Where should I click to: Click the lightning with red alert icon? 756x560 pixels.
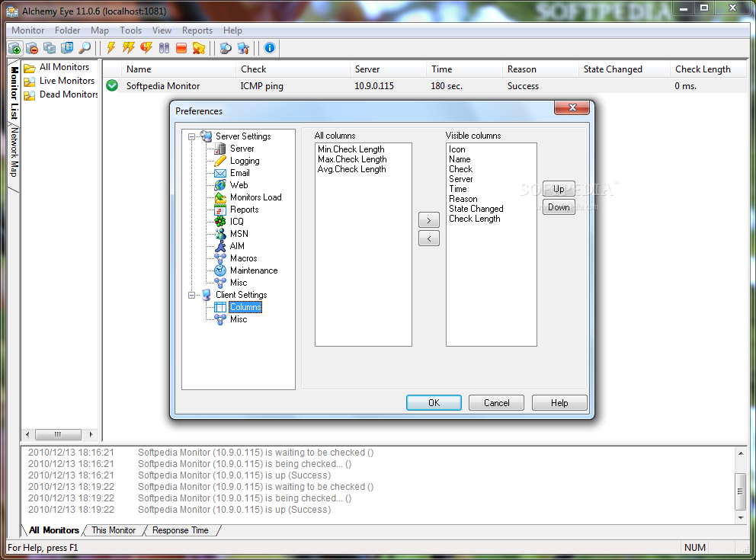click(146, 48)
